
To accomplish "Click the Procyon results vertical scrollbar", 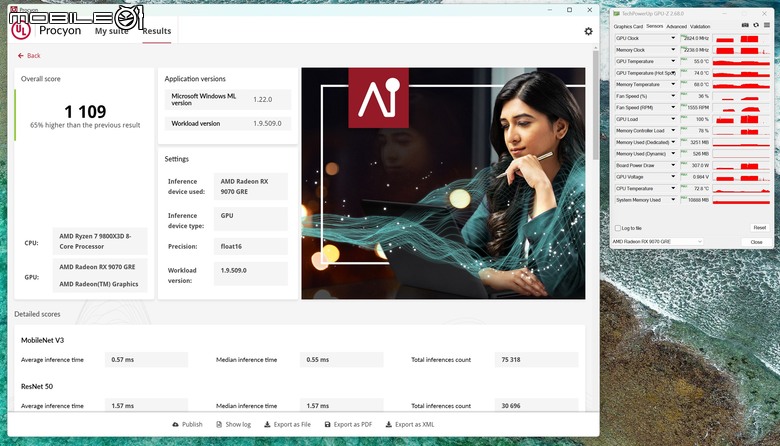I will tap(595, 104).
